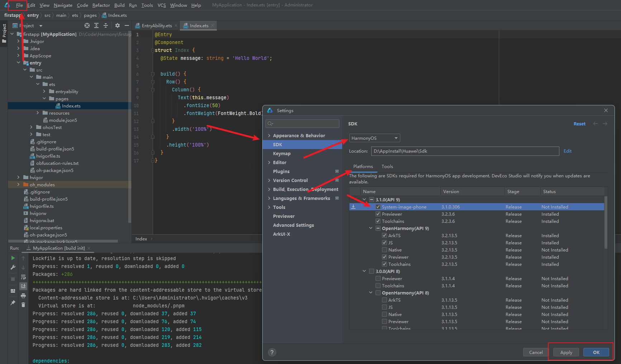The height and width of the screenshot is (364, 621).
Task: Select module.json5 in project tree
Action: [x=63, y=120]
